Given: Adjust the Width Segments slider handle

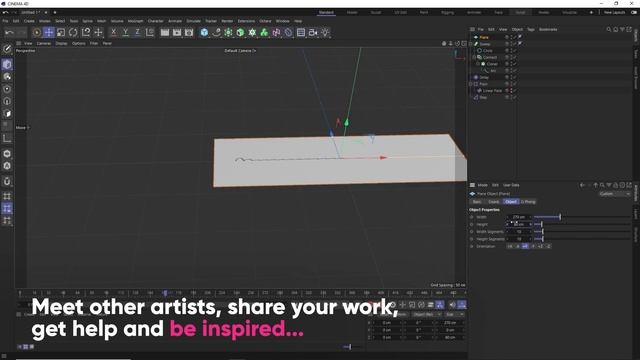Looking at the screenshot, I should pos(542,232).
